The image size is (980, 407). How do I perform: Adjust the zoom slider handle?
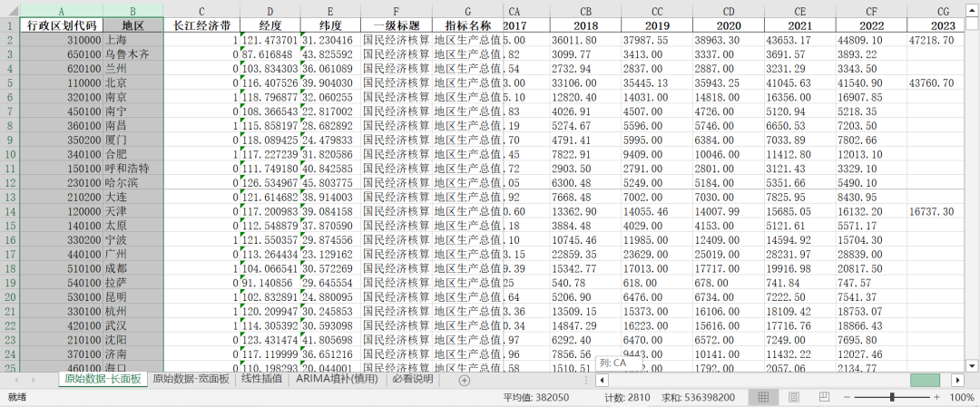(892, 397)
